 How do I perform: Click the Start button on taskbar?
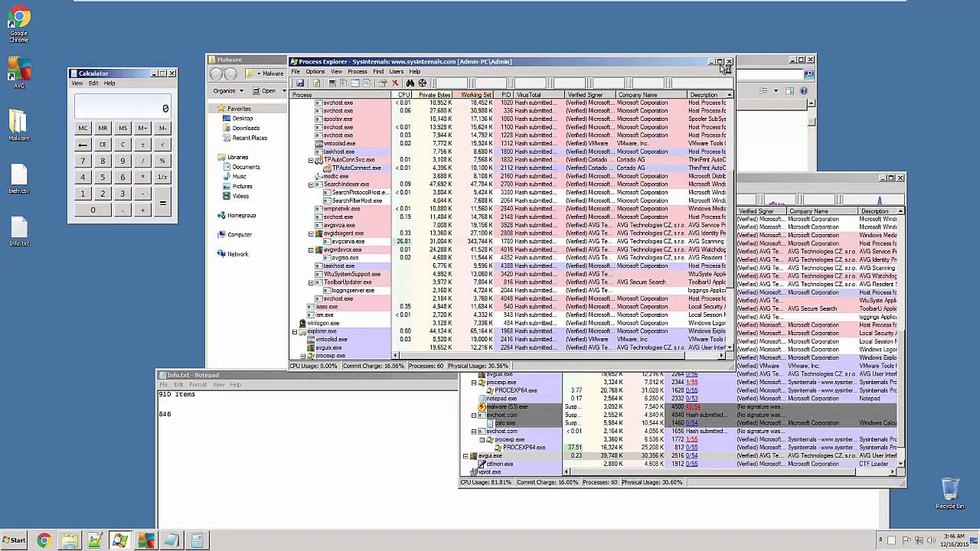coord(14,540)
